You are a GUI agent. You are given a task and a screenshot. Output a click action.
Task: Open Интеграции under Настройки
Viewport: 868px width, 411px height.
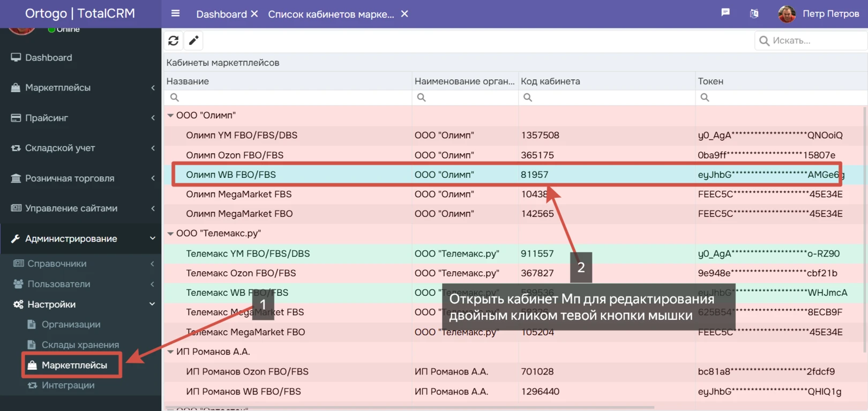coord(68,385)
